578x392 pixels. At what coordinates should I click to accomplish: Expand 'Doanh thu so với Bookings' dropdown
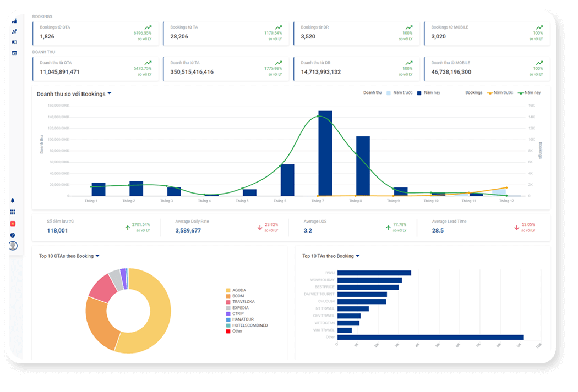coord(109,93)
